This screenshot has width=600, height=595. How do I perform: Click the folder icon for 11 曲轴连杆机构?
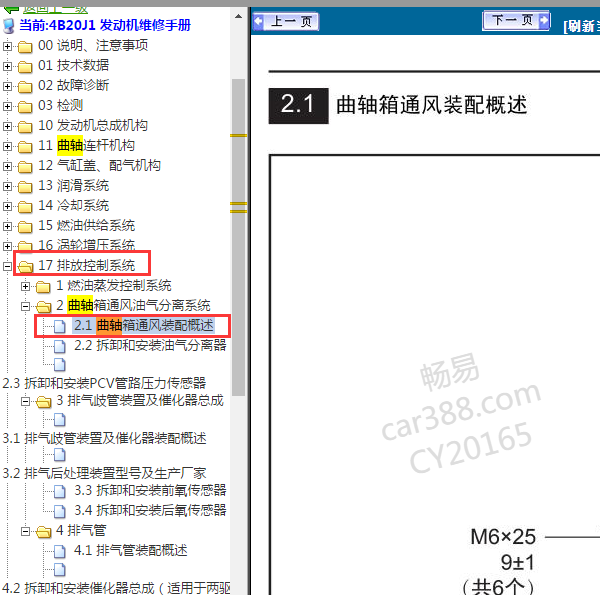coord(25,147)
